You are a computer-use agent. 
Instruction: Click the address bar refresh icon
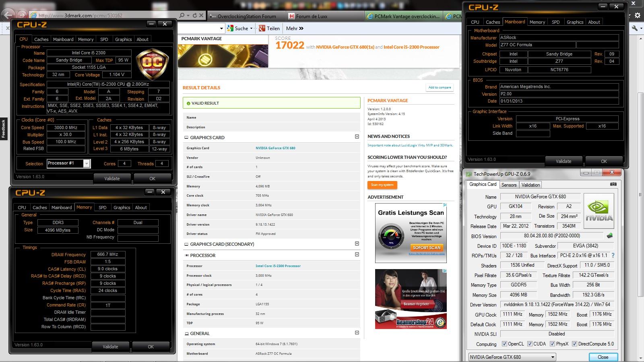pyautogui.click(x=195, y=16)
